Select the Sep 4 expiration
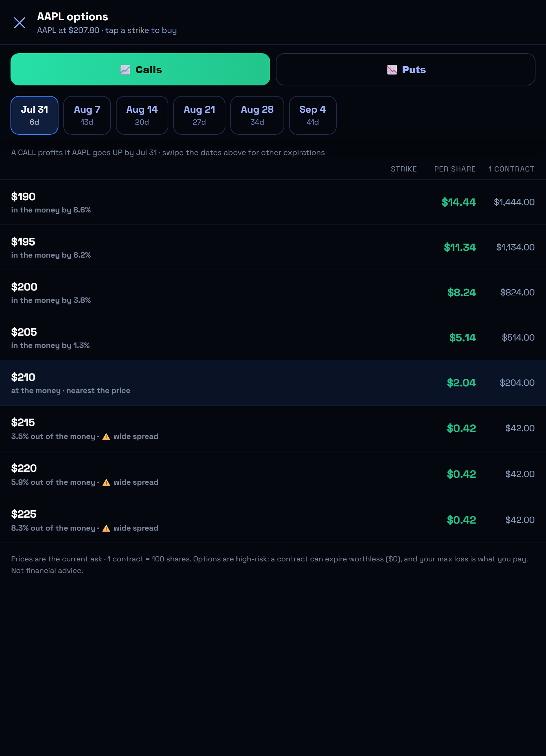The width and height of the screenshot is (546, 756). [313, 115]
